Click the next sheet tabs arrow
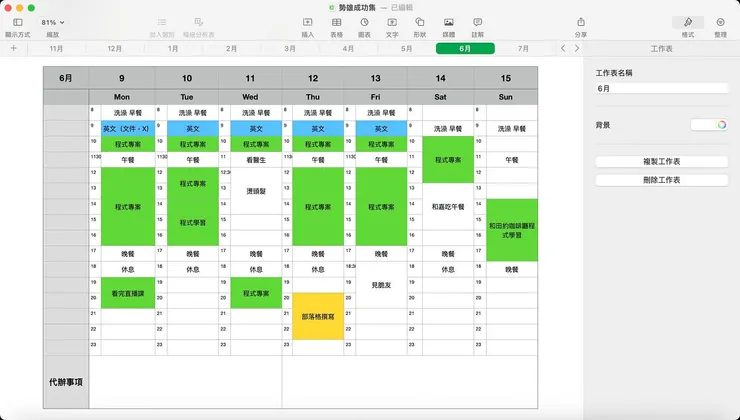Screen dimensions: 740x420 (577, 48)
